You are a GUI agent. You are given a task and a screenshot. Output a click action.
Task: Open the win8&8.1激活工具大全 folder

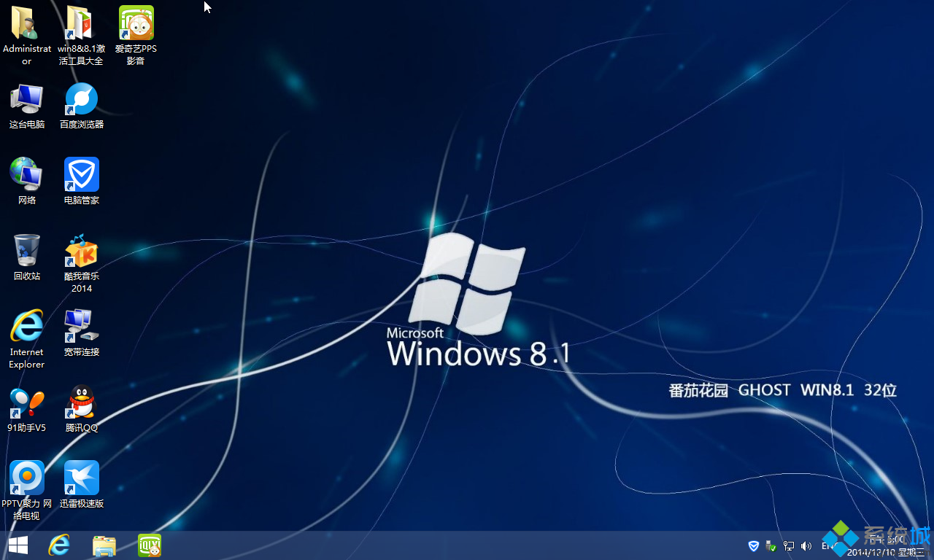click(81, 22)
